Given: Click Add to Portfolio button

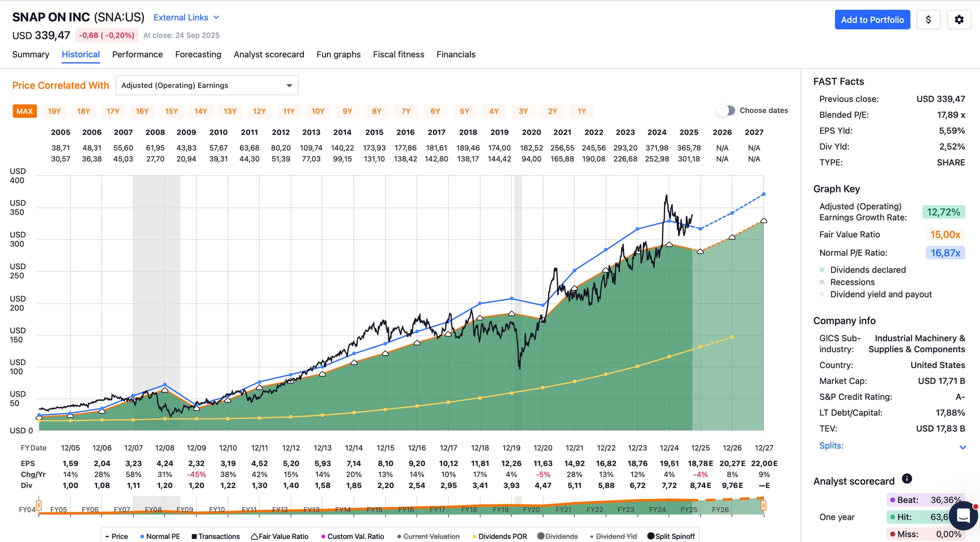Looking at the screenshot, I should pos(872,20).
